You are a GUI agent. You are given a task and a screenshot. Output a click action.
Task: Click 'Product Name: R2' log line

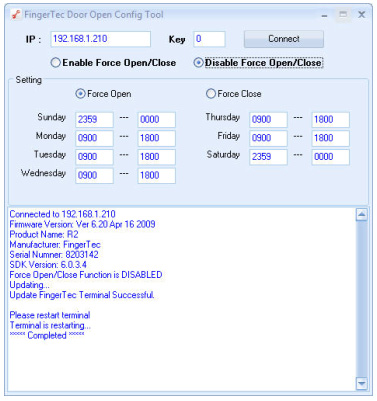point(44,235)
